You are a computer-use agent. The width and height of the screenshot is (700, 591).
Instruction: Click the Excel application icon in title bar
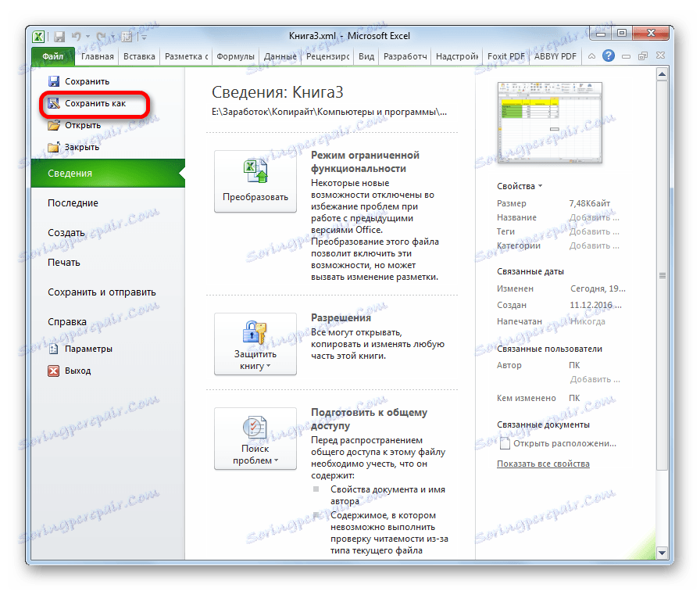point(38,37)
